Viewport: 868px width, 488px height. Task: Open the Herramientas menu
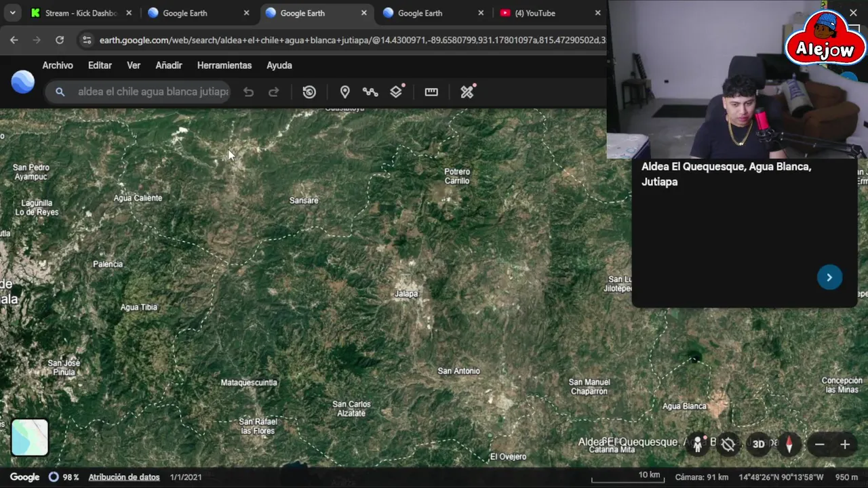click(x=224, y=65)
